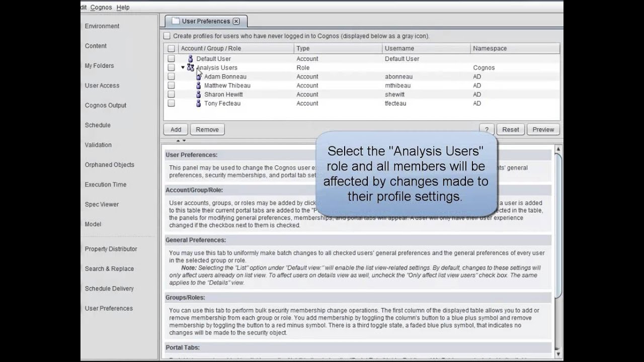Open Schedule Delivery in sidebar
Screen dimensions: 644x362
(x=109, y=289)
